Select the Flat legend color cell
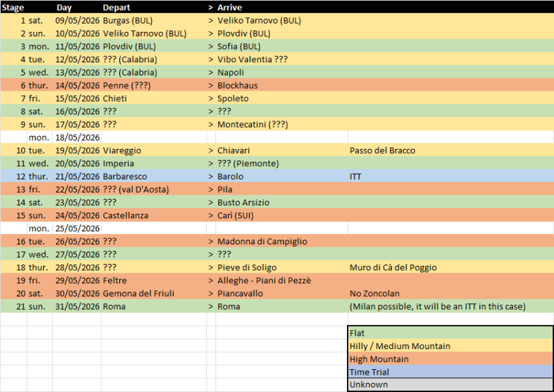554x392 pixels. click(x=450, y=332)
